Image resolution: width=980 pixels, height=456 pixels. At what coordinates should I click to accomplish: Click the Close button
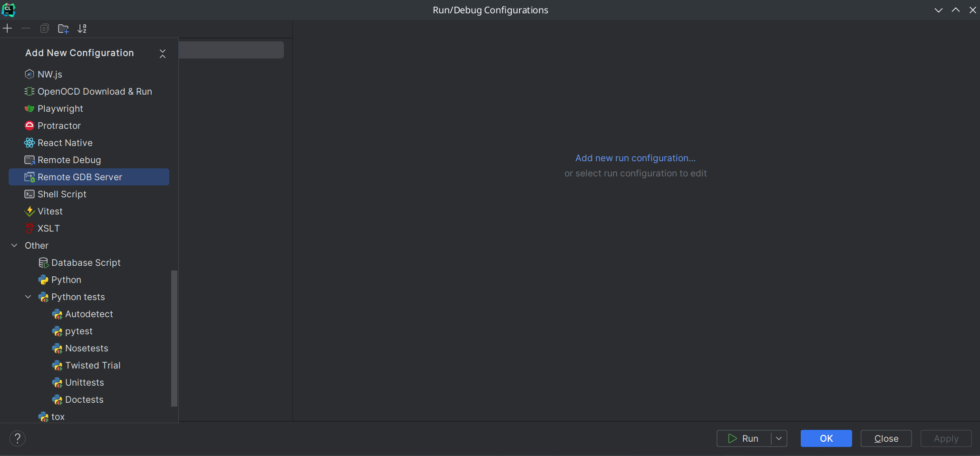(886, 438)
